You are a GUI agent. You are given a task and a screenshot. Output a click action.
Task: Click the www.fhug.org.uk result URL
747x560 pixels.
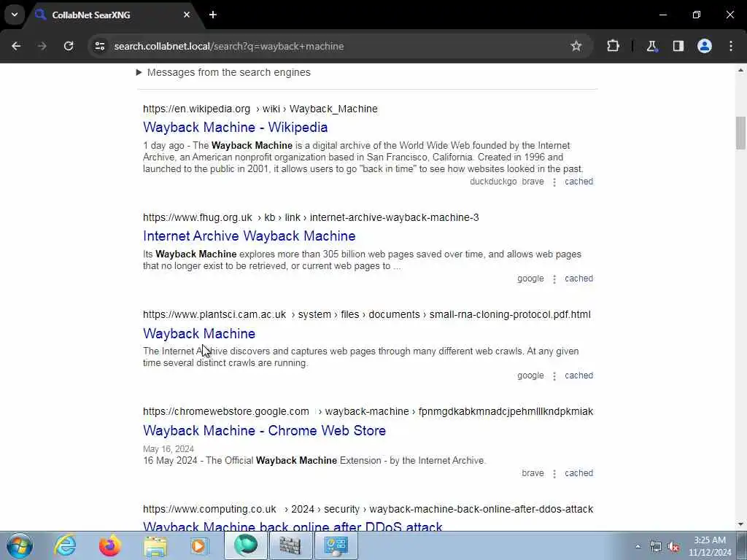[311, 217]
